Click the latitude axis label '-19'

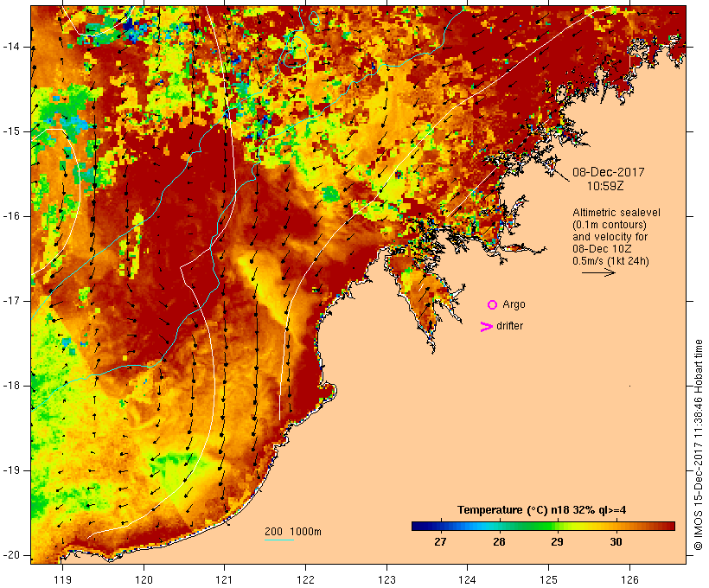[11, 470]
